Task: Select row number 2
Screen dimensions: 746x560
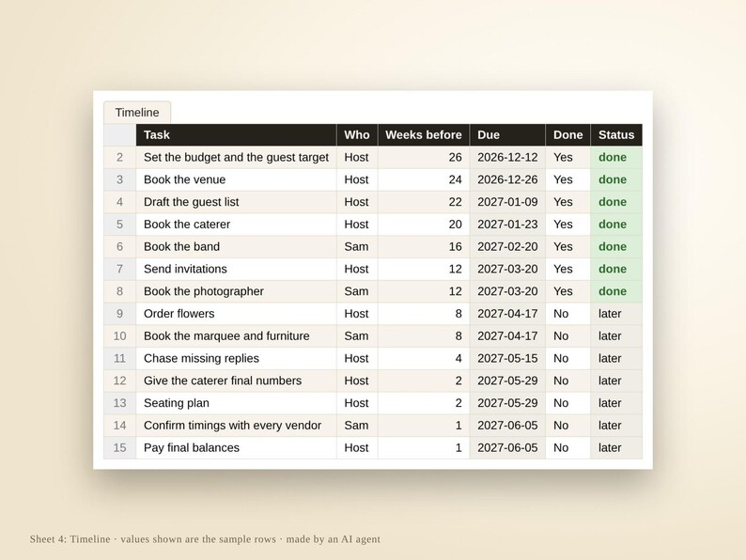Action: [x=120, y=158]
